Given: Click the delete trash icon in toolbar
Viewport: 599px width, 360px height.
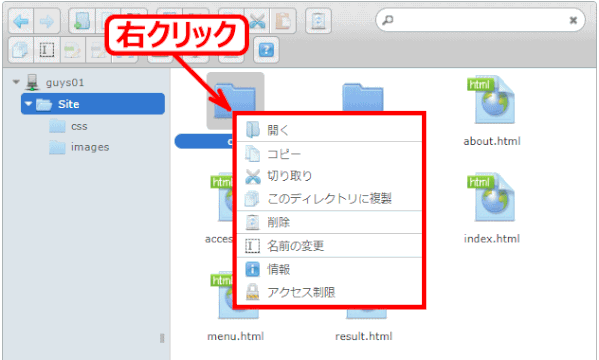Looking at the screenshot, I should (x=318, y=21).
